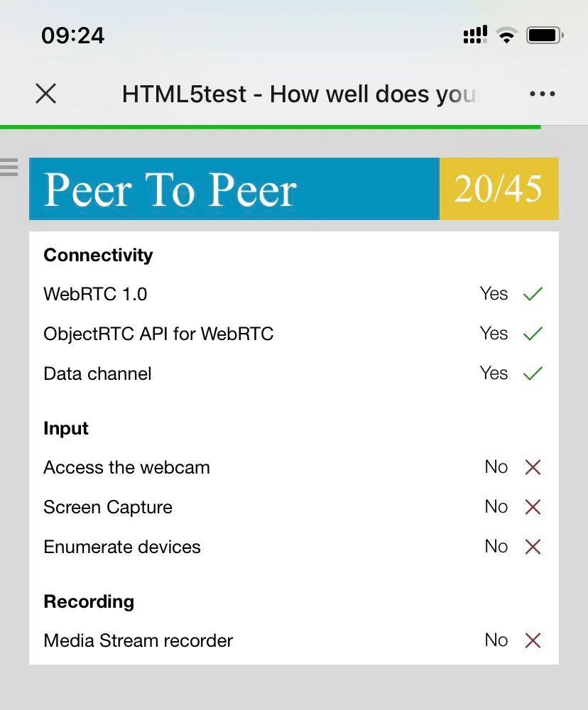
Task: Click the checkmark next to ObjectRTC API
Action: [533, 334]
